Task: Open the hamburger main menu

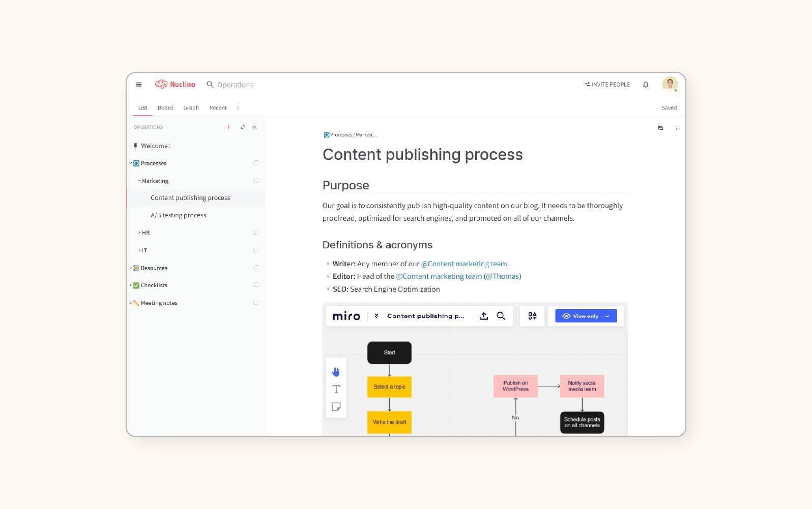Action: pyautogui.click(x=138, y=84)
